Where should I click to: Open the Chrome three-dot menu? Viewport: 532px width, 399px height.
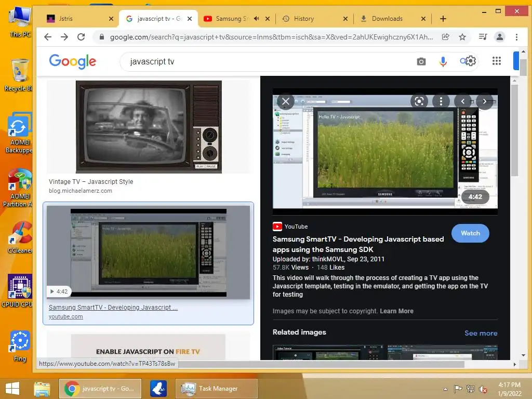click(x=516, y=37)
